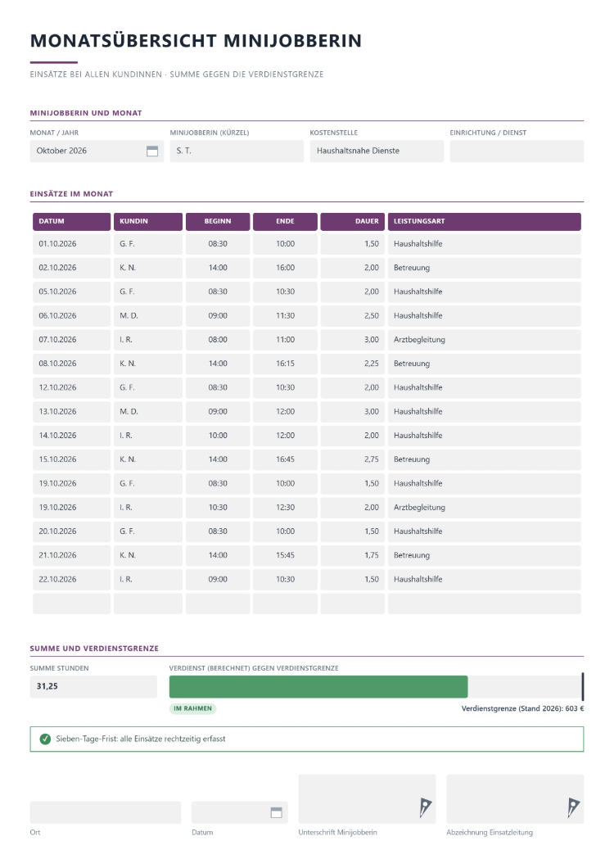This screenshot has height=868, width=614.
Task: Select Ende cell 15:45
Action: pos(285,555)
